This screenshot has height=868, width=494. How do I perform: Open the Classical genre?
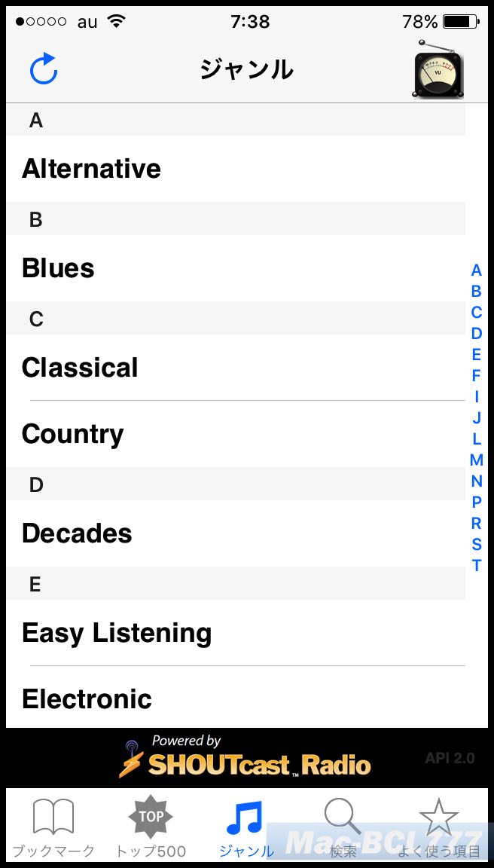point(236,368)
